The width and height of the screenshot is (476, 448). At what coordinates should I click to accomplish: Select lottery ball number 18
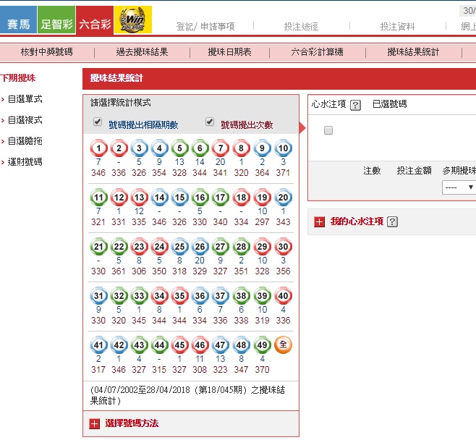point(242,198)
